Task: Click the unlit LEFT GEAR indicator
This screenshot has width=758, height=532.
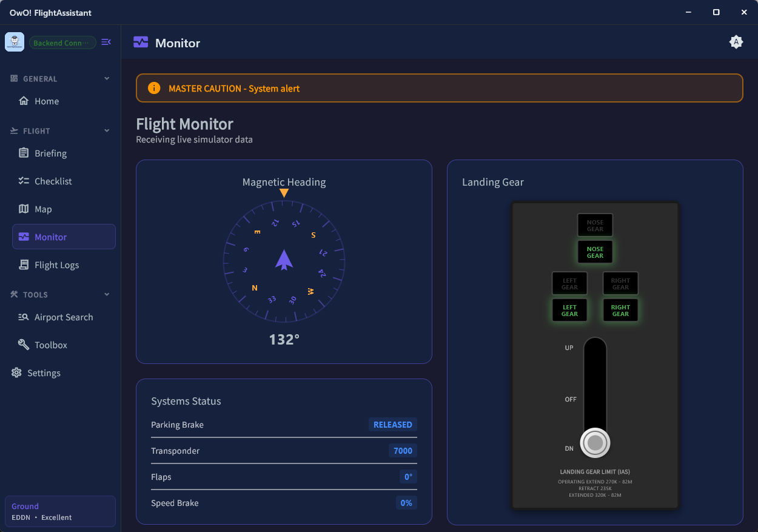Action: pyautogui.click(x=569, y=283)
